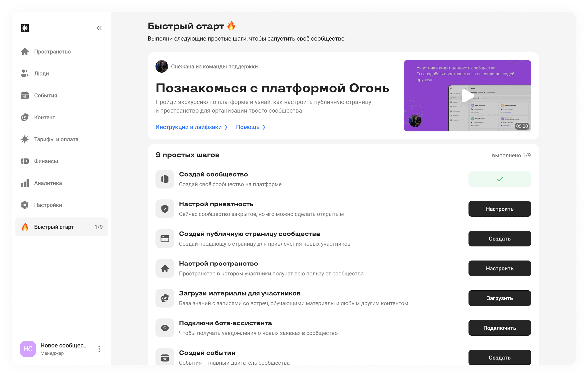Go to События calendar section
The width and height of the screenshot is (588, 377).
pos(45,95)
